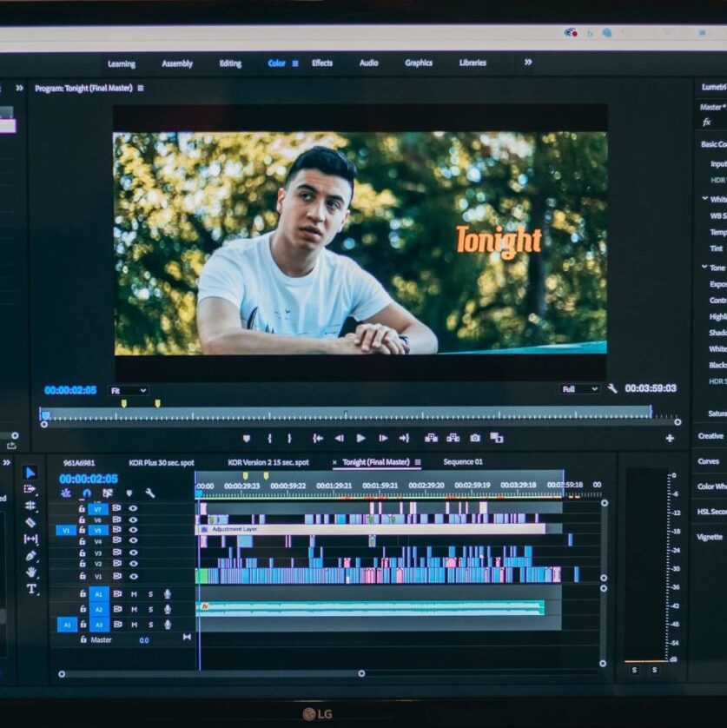Switch to the Assembly workspace
This screenshot has height=728, width=727.
pos(177,63)
